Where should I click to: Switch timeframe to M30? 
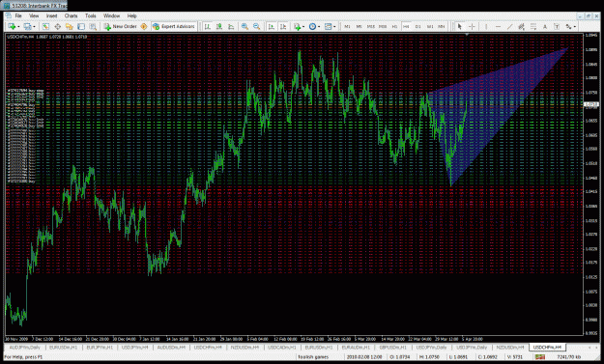point(383,26)
